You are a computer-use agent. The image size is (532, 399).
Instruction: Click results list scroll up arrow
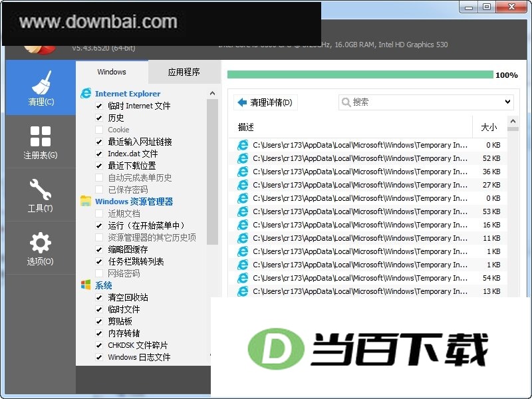tap(513, 121)
